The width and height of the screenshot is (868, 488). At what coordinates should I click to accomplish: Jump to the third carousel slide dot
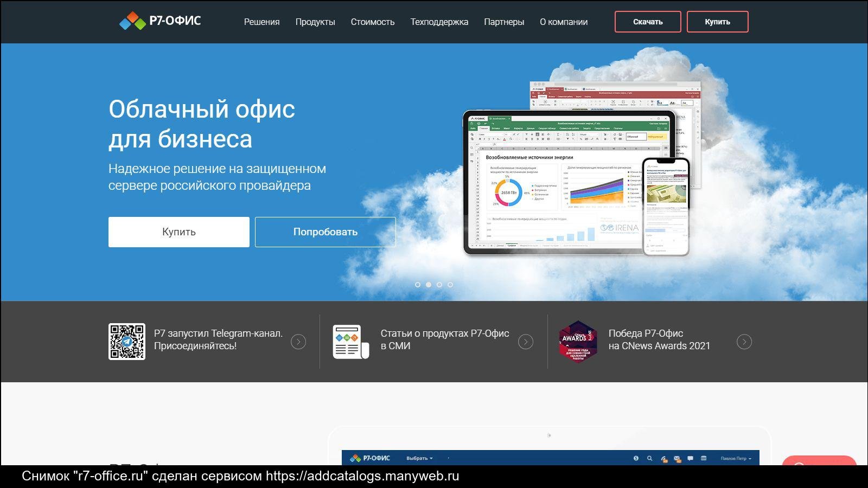point(439,285)
